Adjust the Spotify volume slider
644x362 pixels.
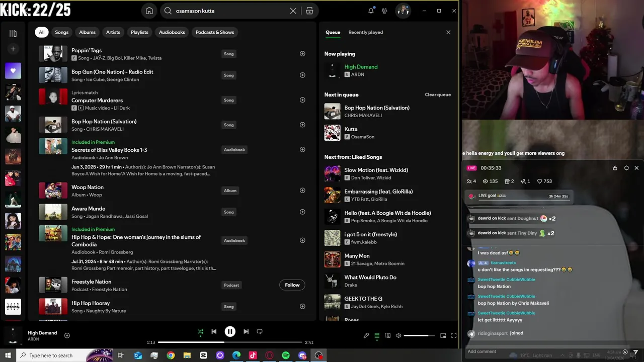click(419, 335)
